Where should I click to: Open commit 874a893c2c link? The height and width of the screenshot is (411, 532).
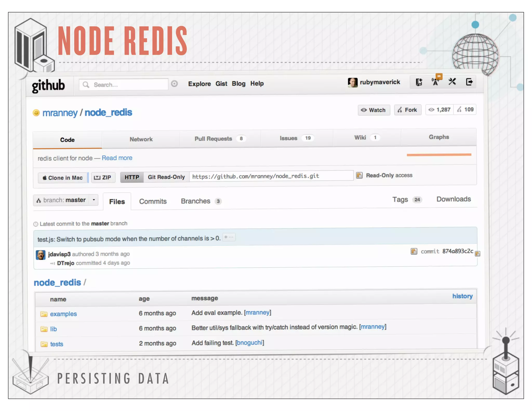458,251
